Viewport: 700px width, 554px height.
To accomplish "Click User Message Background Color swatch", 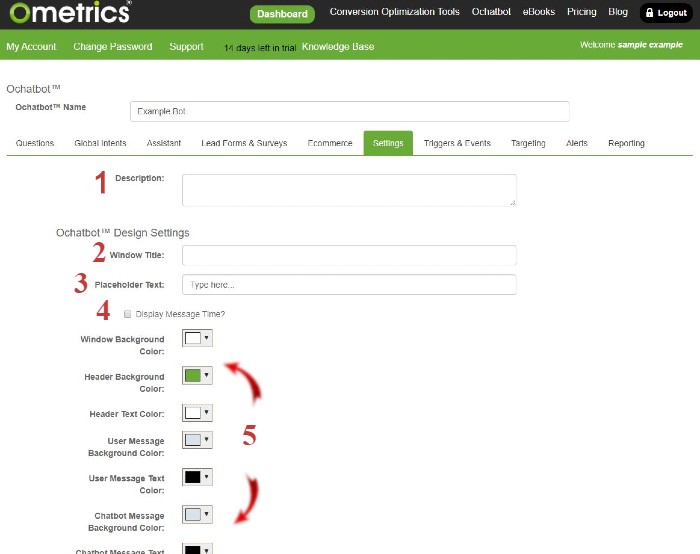I will [x=193, y=440].
